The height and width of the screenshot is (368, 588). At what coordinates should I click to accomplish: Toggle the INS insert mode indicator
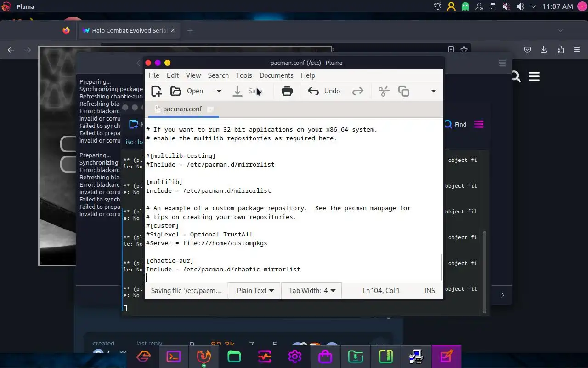point(430,291)
